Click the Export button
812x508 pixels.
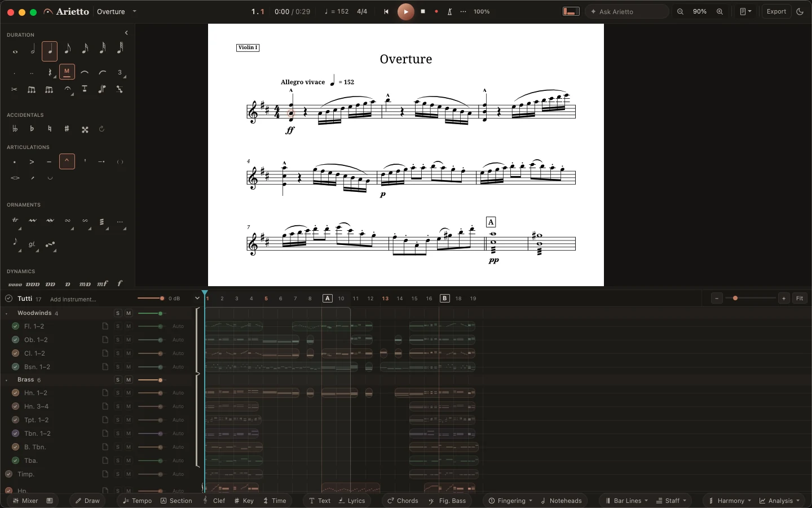776,11
